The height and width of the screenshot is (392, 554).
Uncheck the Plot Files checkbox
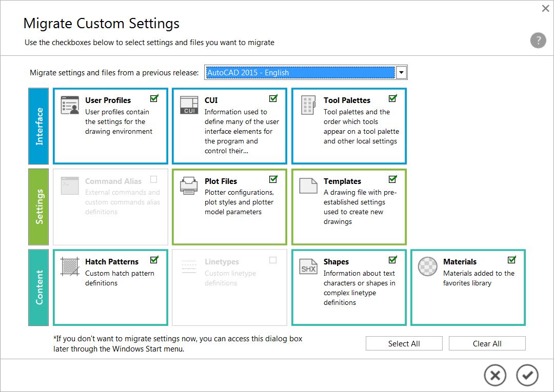coord(273,179)
